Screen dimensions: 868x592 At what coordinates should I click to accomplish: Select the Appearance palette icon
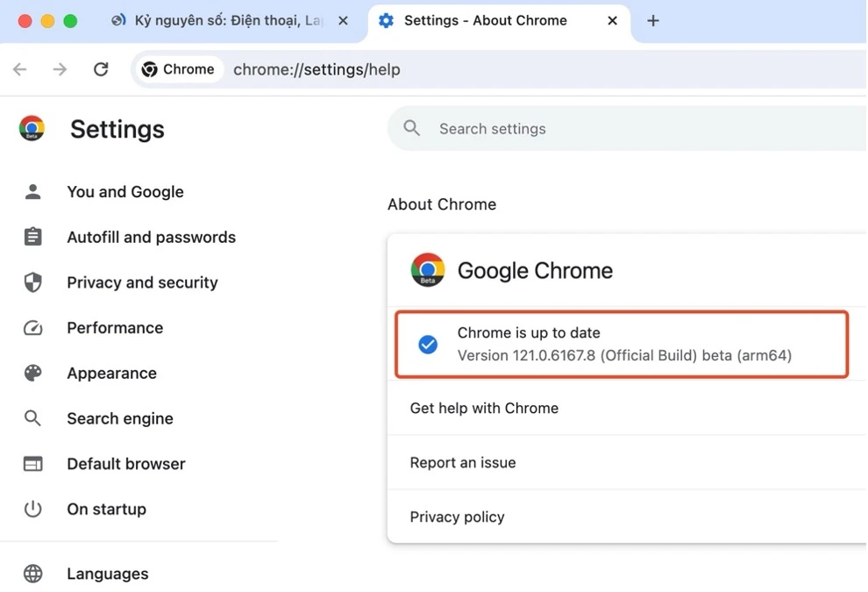(x=32, y=373)
